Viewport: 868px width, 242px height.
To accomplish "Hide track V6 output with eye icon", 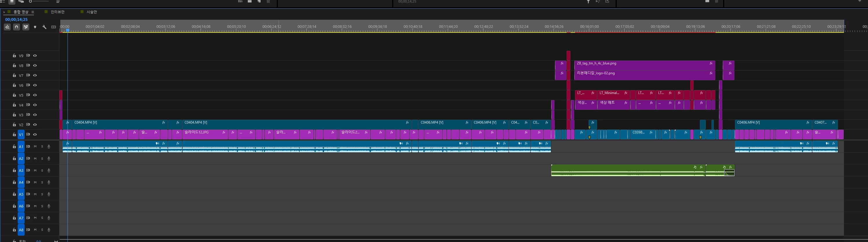I will tap(35, 85).
